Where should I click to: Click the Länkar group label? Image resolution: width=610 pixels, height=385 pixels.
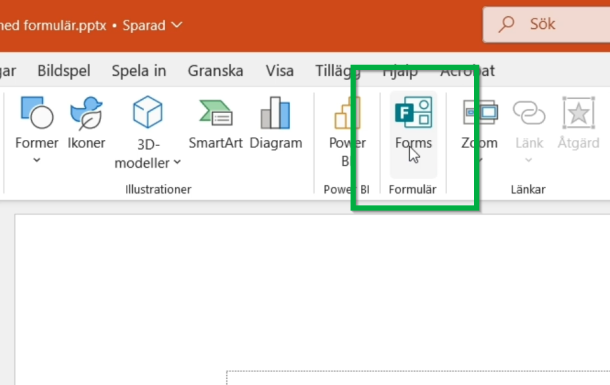(x=528, y=189)
